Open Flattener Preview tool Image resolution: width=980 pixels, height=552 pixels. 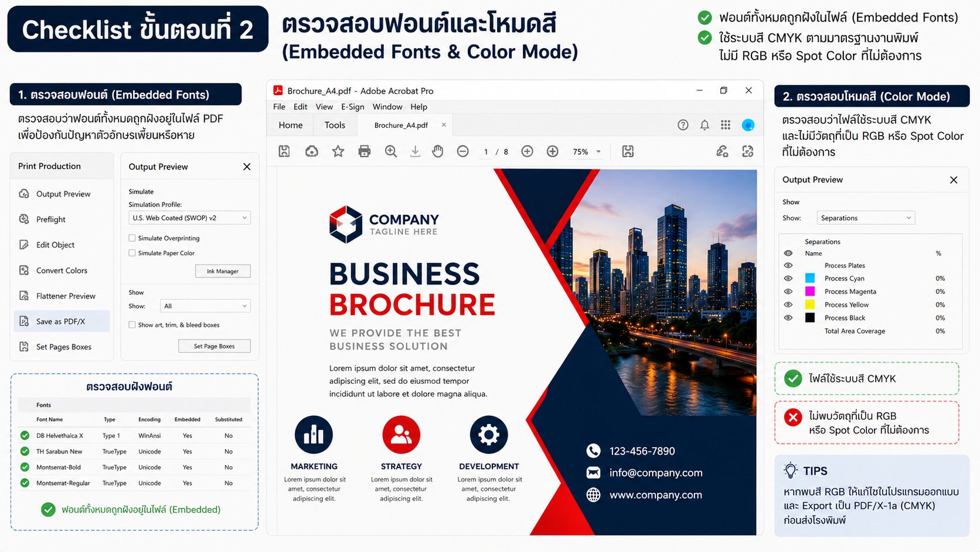[x=63, y=296]
